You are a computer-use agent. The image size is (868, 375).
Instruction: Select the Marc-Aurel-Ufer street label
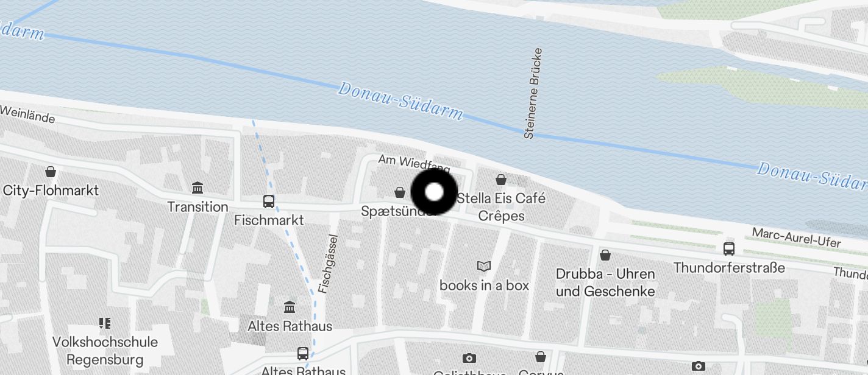pos(796,237)
